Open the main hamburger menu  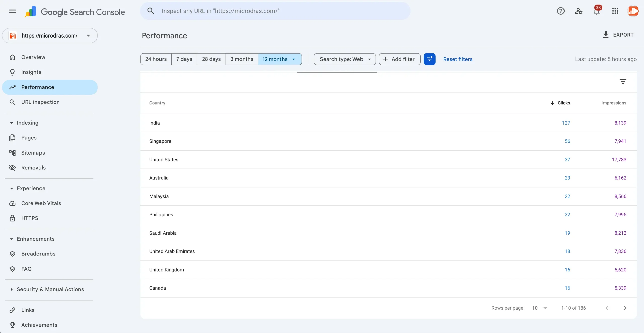12,11
